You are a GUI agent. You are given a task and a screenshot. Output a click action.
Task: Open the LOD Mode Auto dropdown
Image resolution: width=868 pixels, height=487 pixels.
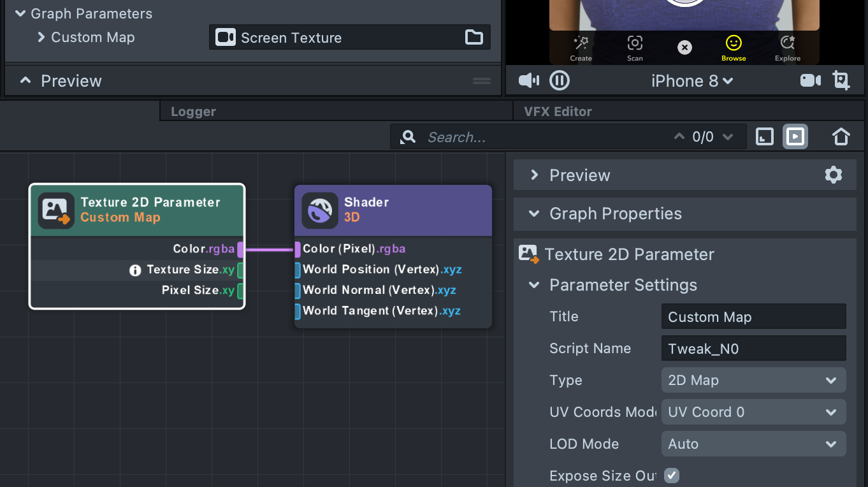753,444
